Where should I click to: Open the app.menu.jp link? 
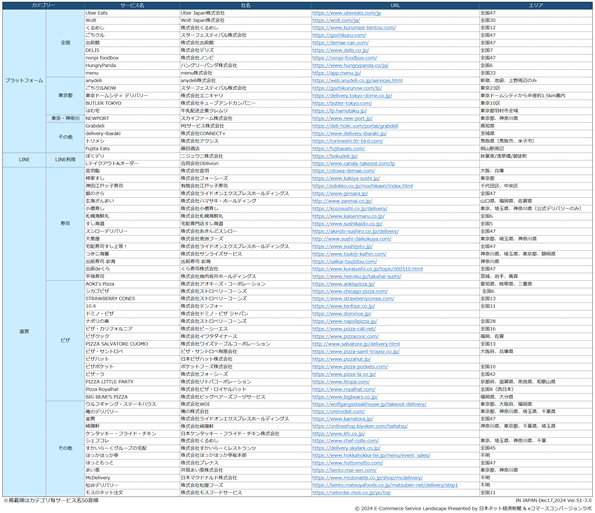[337, 73]
